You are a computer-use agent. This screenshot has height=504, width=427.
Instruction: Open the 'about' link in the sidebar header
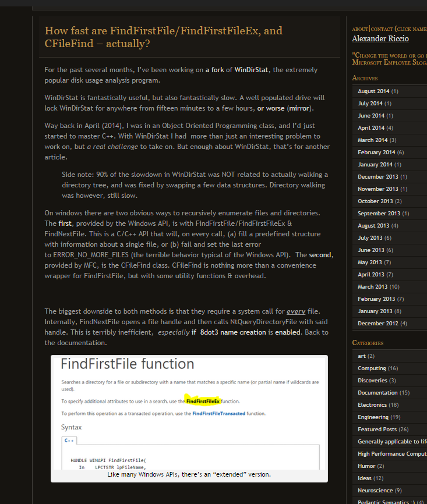click(360, 29)
